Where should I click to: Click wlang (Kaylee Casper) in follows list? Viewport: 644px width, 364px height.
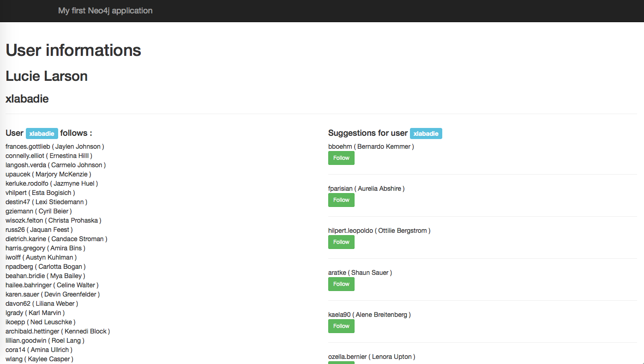pos(39,359)
